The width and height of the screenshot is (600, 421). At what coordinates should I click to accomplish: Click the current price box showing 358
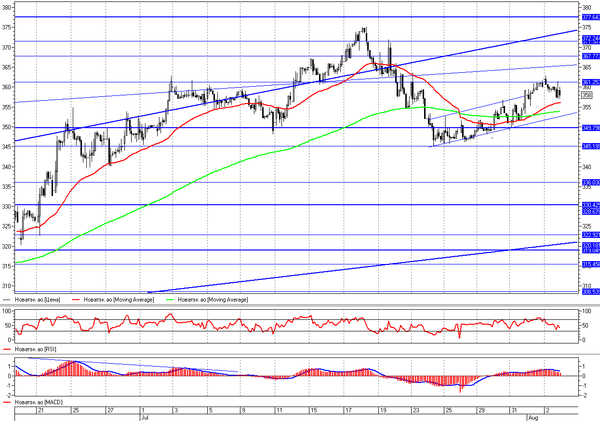[587, 95]
